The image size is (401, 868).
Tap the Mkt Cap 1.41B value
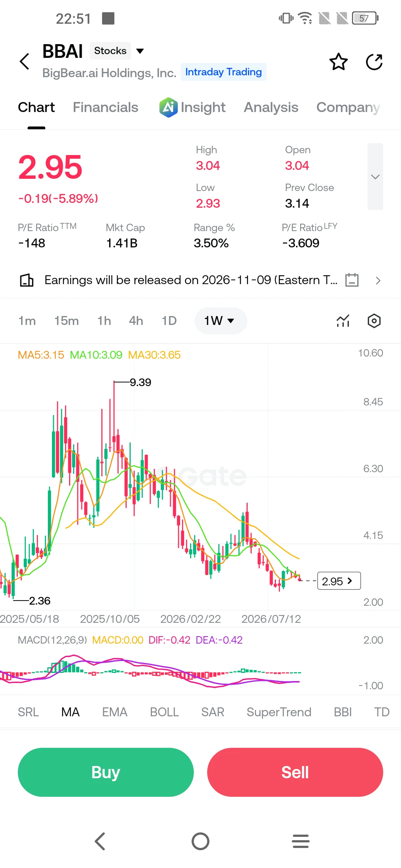[122, 243]
